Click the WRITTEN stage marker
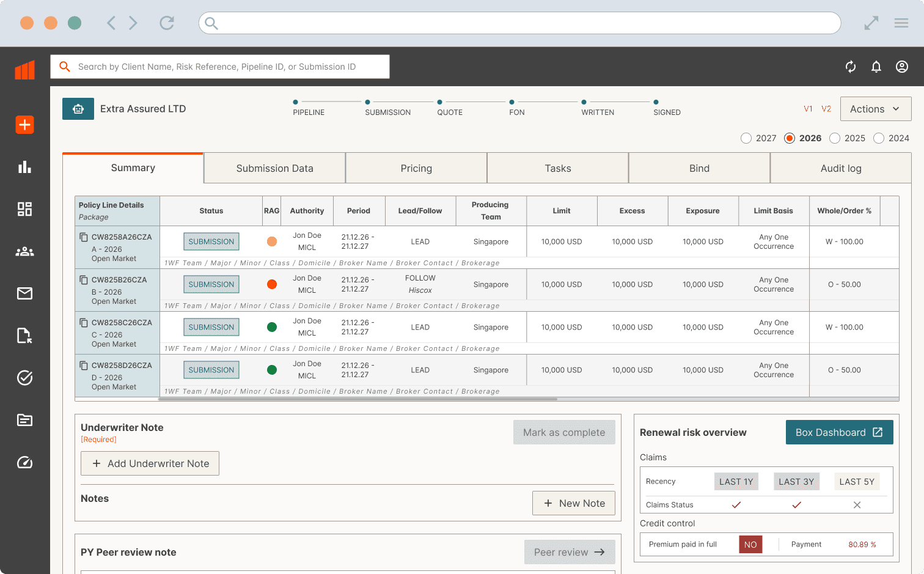Viewport: 924px width, 574px height. tap(584, 102)
